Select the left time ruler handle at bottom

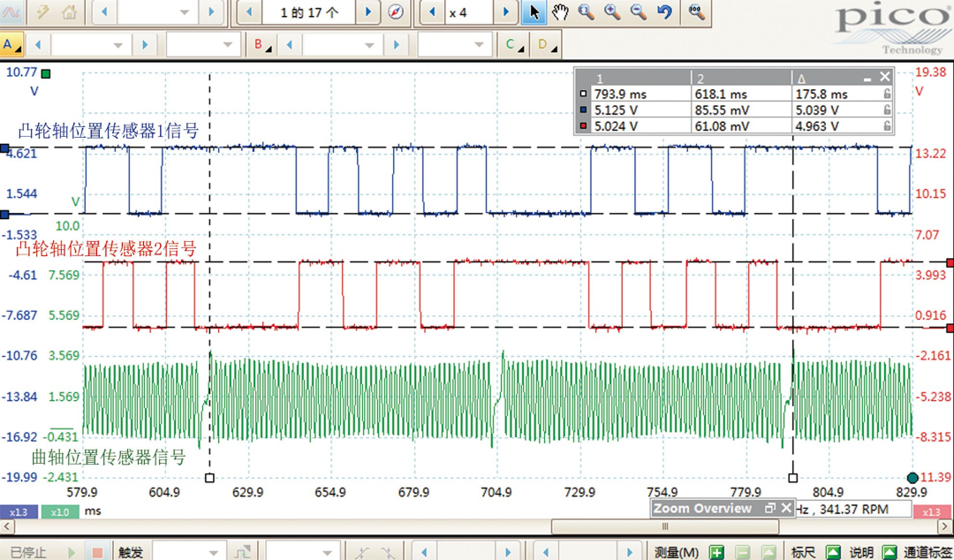(210, 478)
